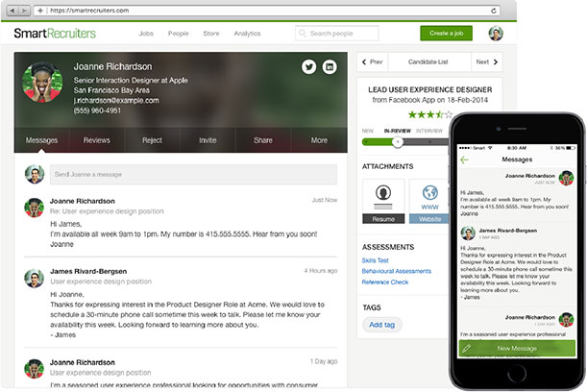Screen dimensions: 587x392
Task: Click the hiring stage slider handle
Action: tap(398, 142)
